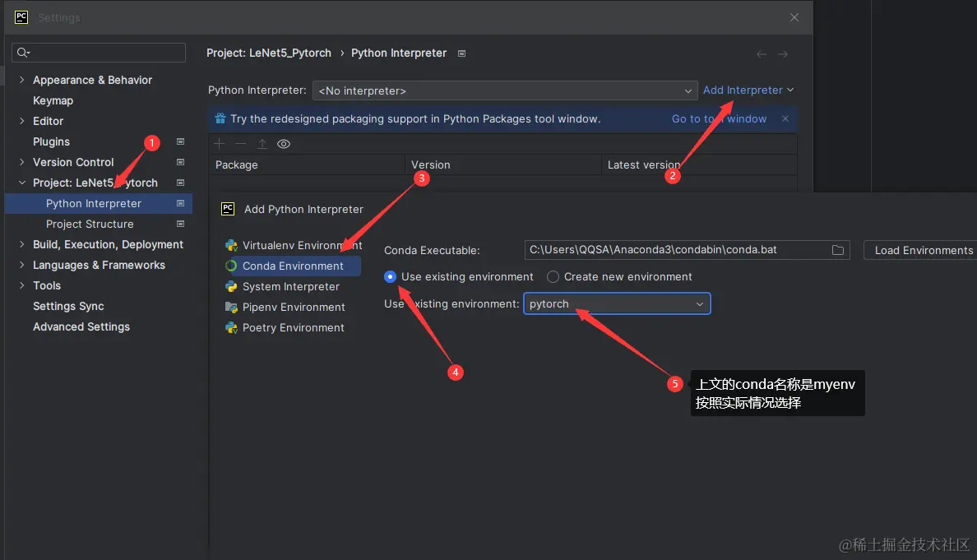Image resolution: width=977 pixels, height=560 pixels.
Task: Choose the Create new environment radio button
Action: click(553, 276)
